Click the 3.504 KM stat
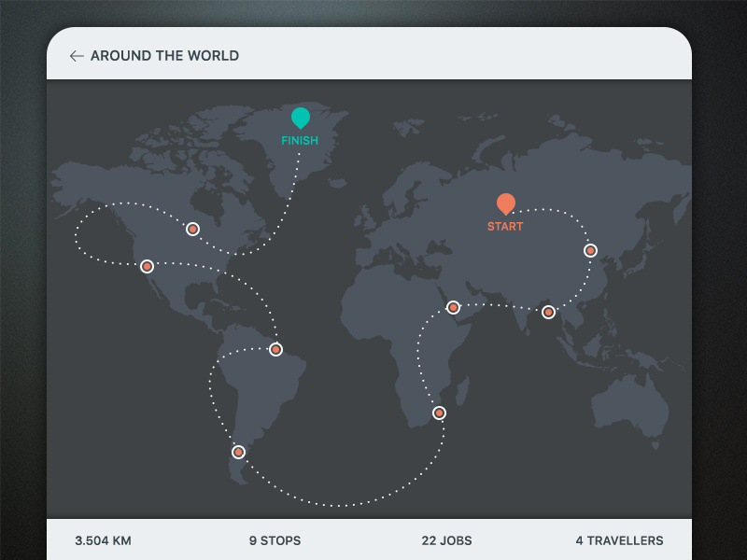Viewport: 747px width, 560px height. click(103, 541)
